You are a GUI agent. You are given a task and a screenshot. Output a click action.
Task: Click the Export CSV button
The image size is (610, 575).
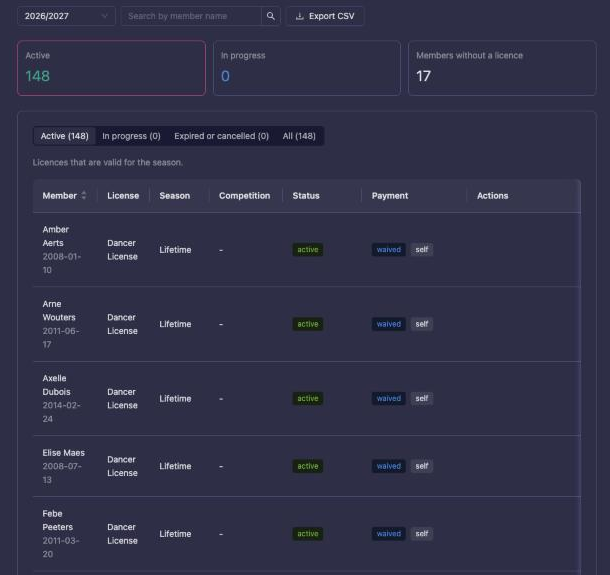coord(325,16)
